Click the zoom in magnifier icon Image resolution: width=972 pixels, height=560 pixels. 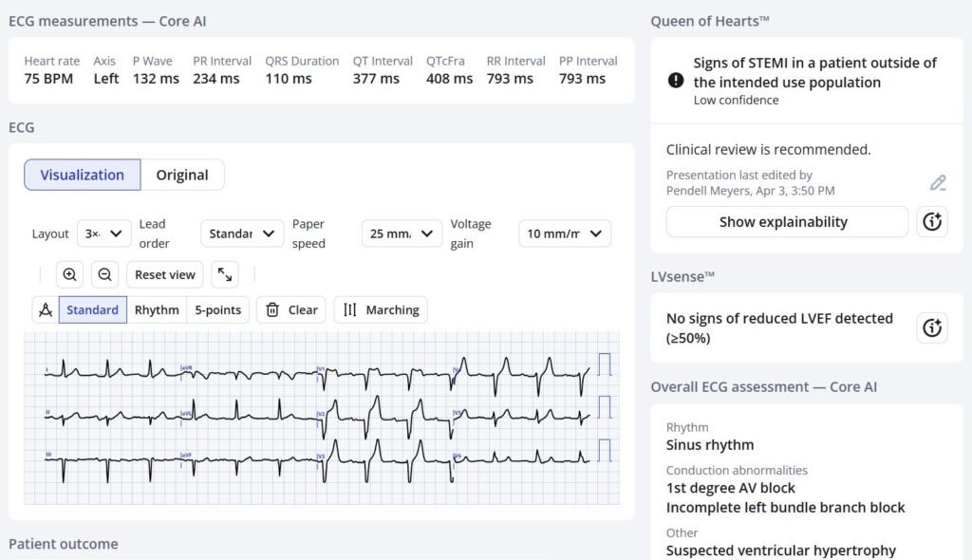click(x=69, y=274)
